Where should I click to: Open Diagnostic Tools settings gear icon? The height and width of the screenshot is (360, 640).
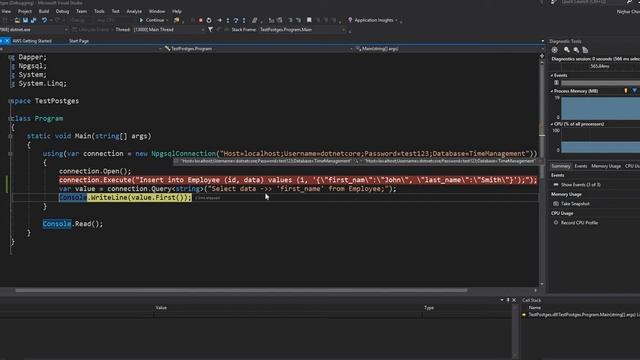click(x=555, y=50)
